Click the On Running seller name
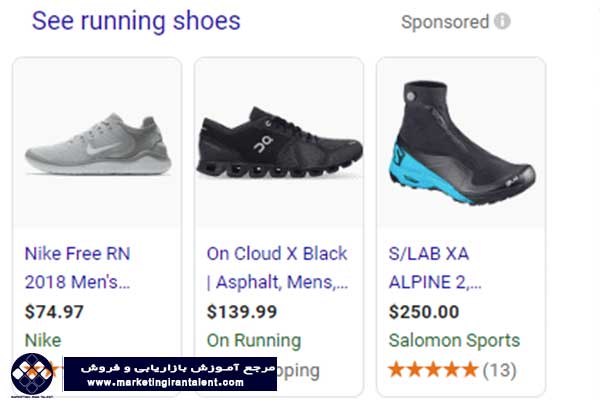The image size is (600, 400). click(x=254, y=340)
